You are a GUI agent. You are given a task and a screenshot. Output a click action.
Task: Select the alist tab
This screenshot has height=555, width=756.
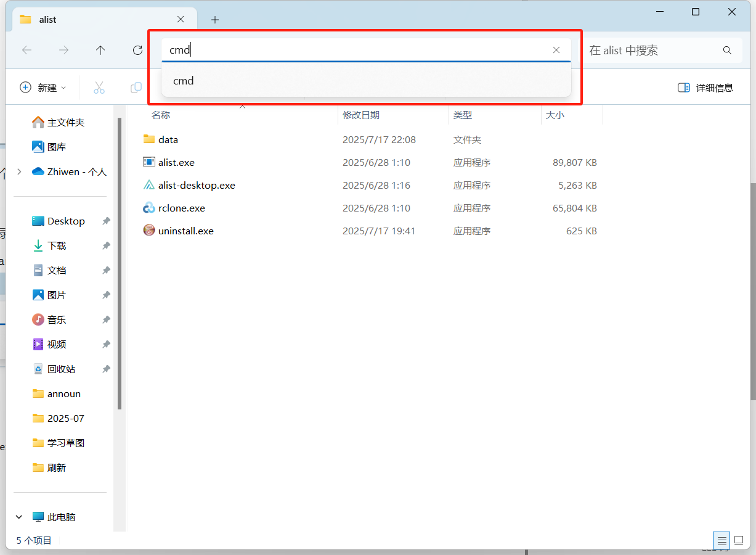[105, 19]
